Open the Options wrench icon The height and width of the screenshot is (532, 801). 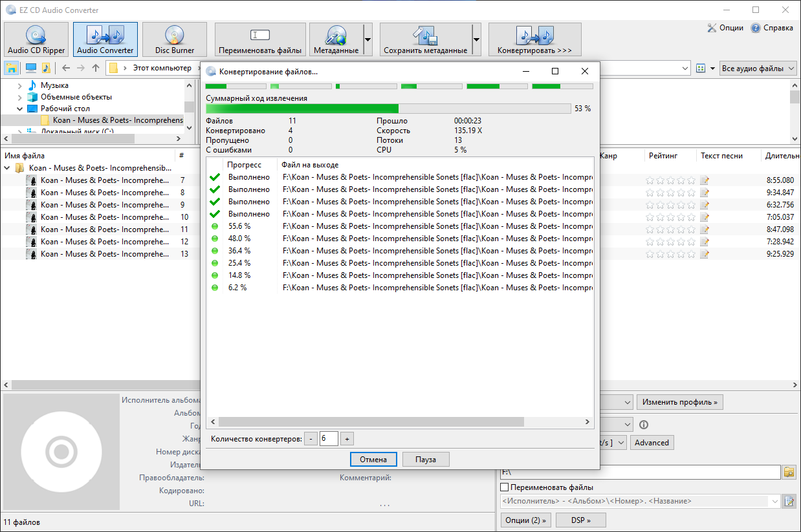pos(712,28)
